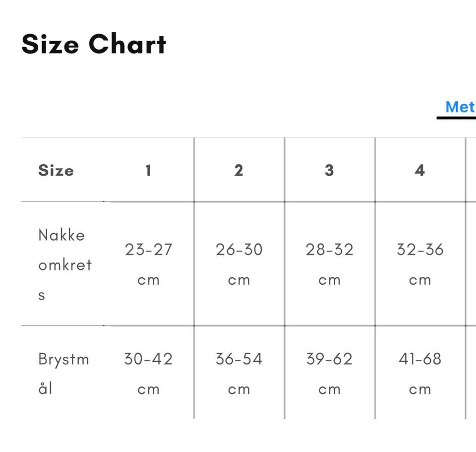This screenshot has width=476, height=452.
Task: Click the Nakkeomkrets row label
Action: (x=64, y=264)
